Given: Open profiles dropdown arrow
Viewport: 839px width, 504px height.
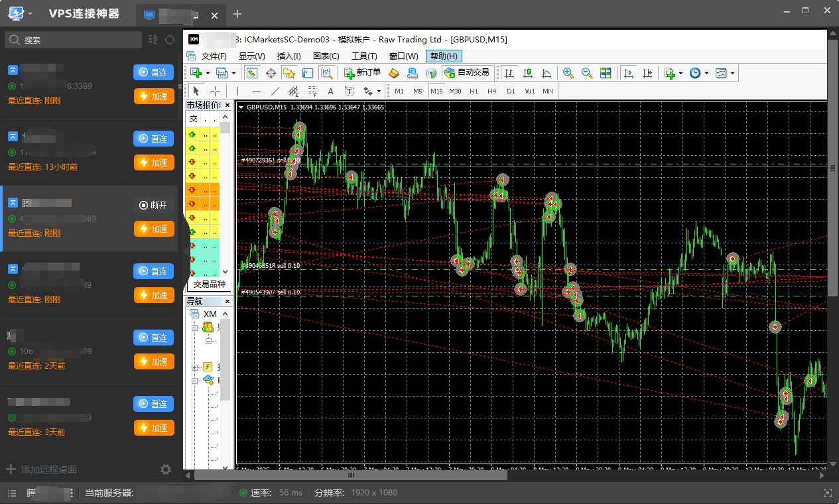Looking at the screenshot, I should tap(233, 73).
